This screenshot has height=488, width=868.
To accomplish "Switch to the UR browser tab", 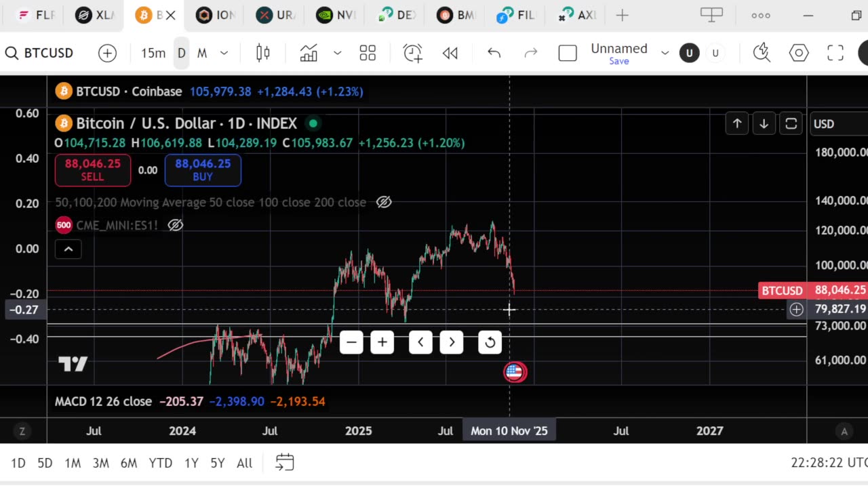I will 275,15.
